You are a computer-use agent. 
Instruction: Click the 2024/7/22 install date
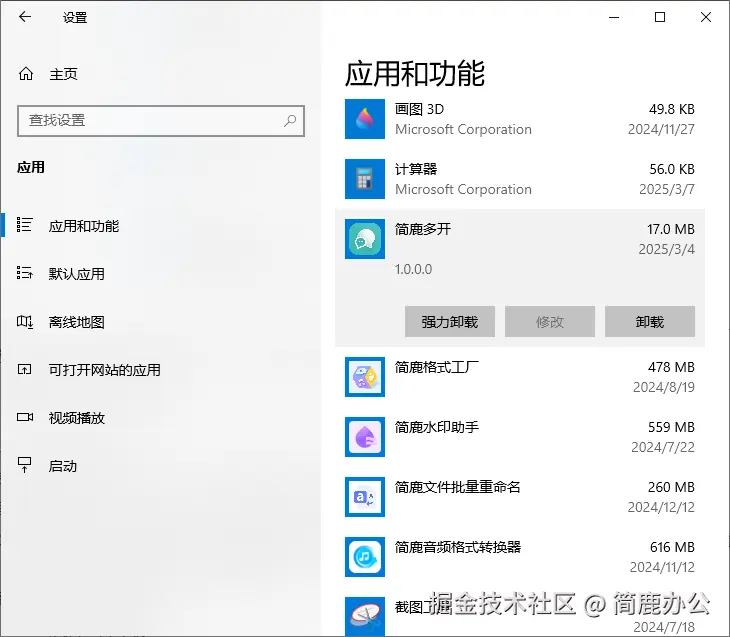click(x=663, y=447)
